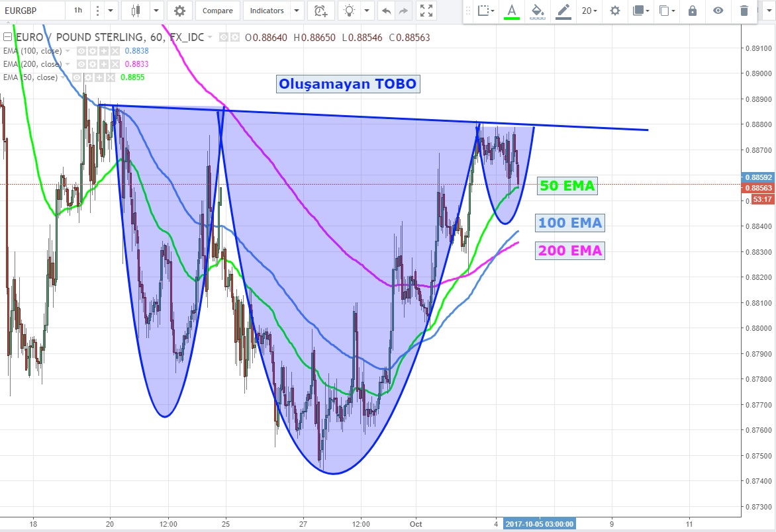This screenshot has height=532, width=776.
Task: Click the undo arrow button
Action: tap(387, 11)
